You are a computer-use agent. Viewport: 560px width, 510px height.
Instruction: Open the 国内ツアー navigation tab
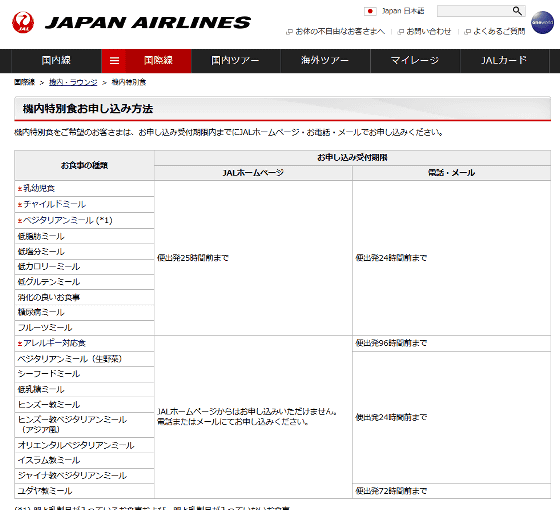[235, 61]
